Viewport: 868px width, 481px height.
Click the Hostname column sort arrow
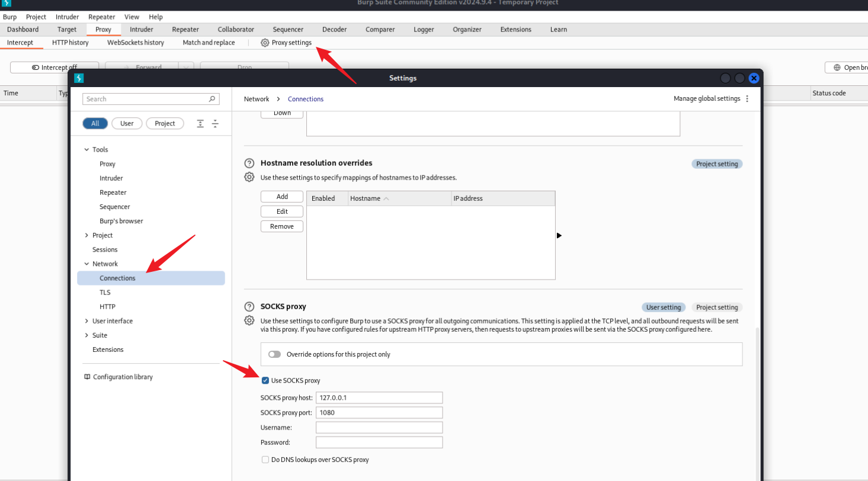tap(386, 198)
